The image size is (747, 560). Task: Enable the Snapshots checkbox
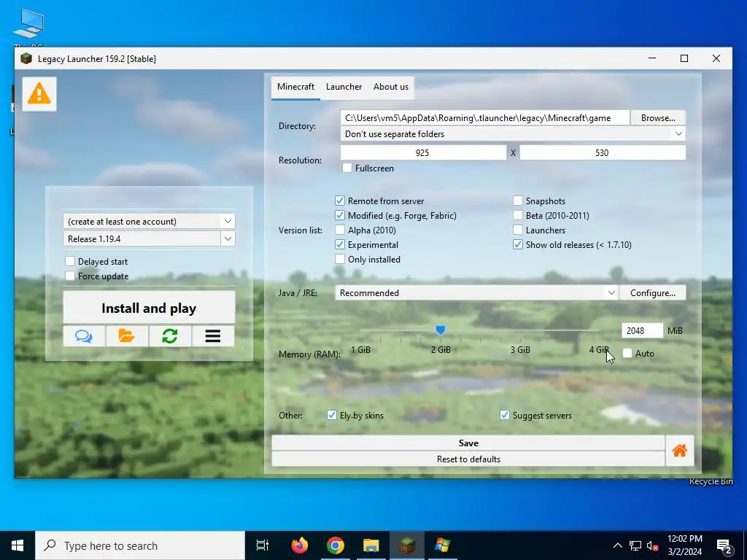(x=518, y=201)
